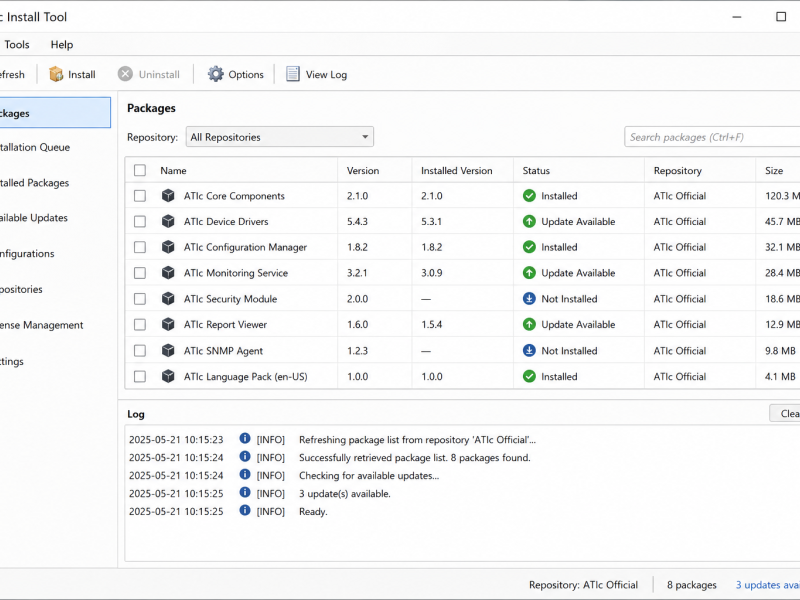Image resolution: width=800 pixels, height=600 pixels.
Task: Click update arrow status icon for Device Drivers
Action: coord(529,221)
